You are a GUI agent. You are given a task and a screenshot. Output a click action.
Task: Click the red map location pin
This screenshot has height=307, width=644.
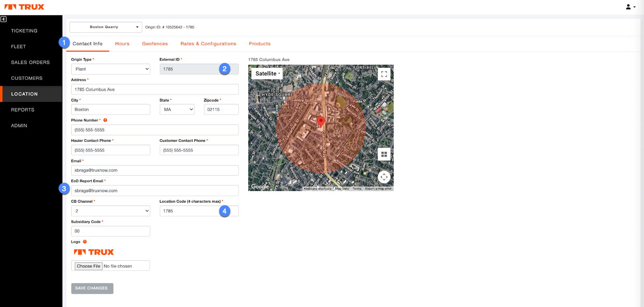click(321, 121)
